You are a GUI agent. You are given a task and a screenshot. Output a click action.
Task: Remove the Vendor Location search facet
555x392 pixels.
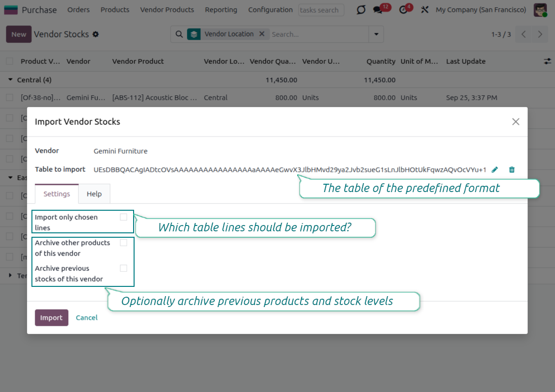[262, 34]
